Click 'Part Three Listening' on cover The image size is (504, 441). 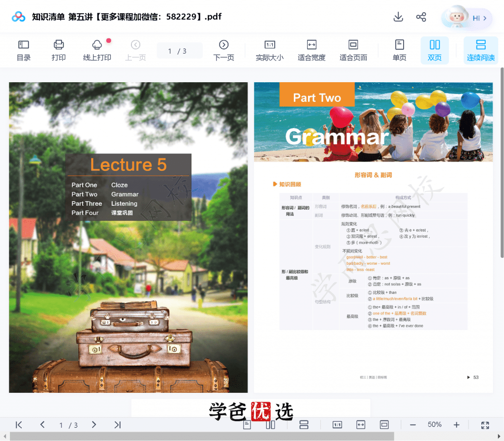[x=104, y=203]
